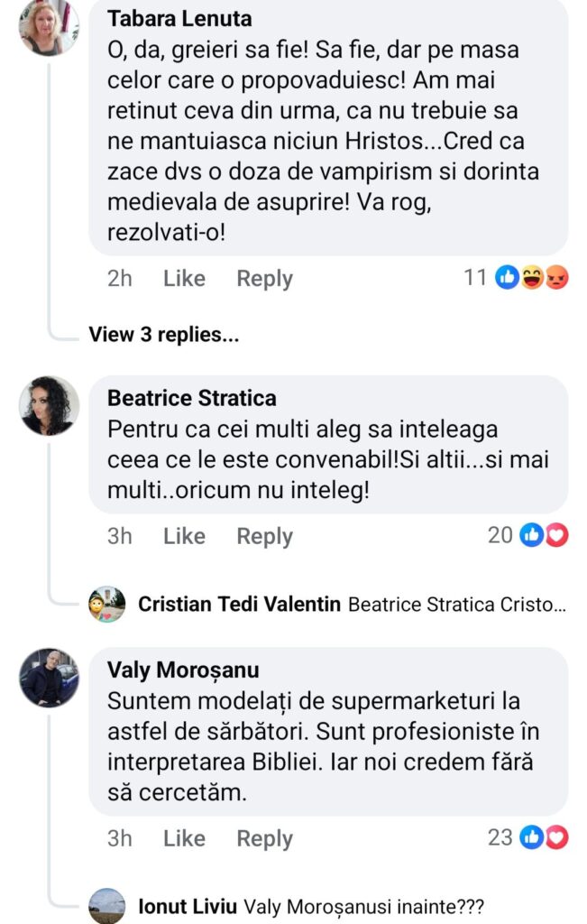
Task: Like Tabara Lenuta's comment
Action: pyautogui.click(x=184, y=279)
